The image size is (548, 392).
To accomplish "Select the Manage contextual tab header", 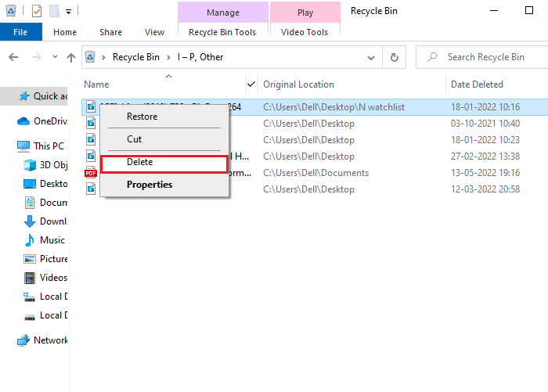I will click(223, 13).
